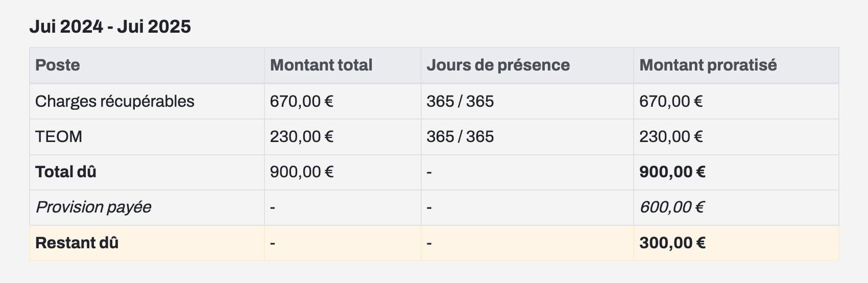868x283 pixels.
Task: Click 365 / 365 in Charges récupérables row
Action: [x=460, y=101]
